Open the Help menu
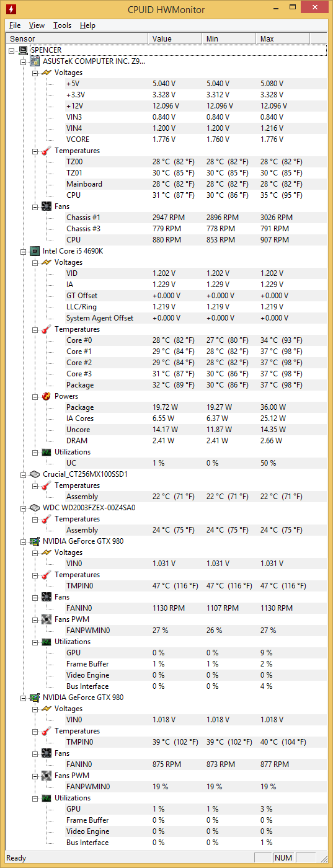 [87, 25]
